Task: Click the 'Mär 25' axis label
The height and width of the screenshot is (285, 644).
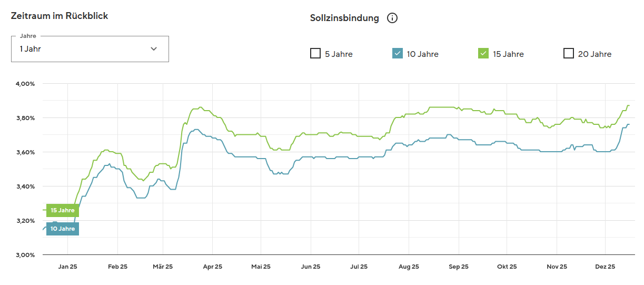Action: click(x=163, y=267)
